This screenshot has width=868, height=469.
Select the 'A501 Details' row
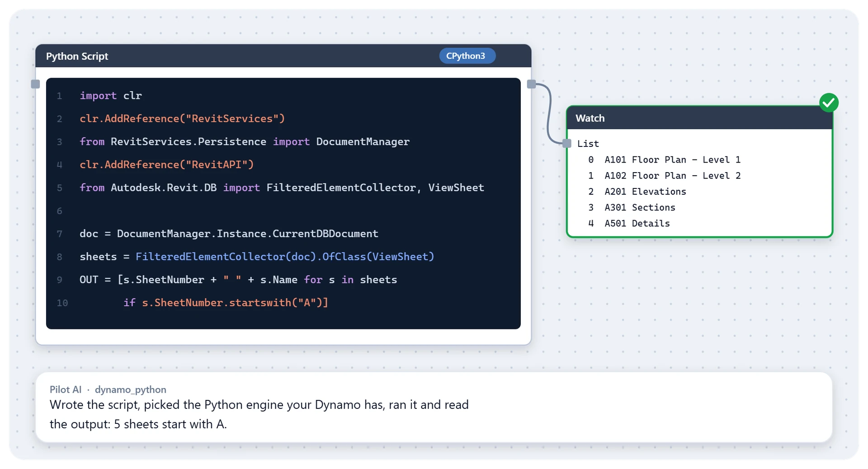point(629,223)
